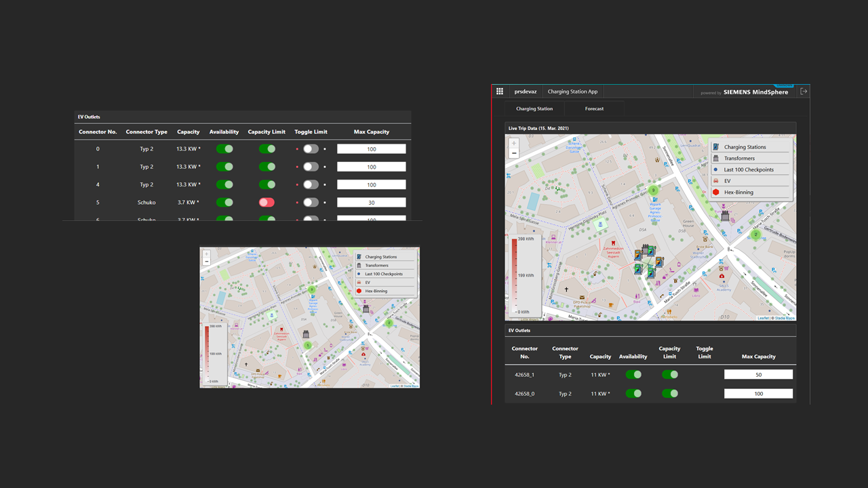Toggle Availability for connector 0
The height and width of the screenshot is (488, 868).
224,149
